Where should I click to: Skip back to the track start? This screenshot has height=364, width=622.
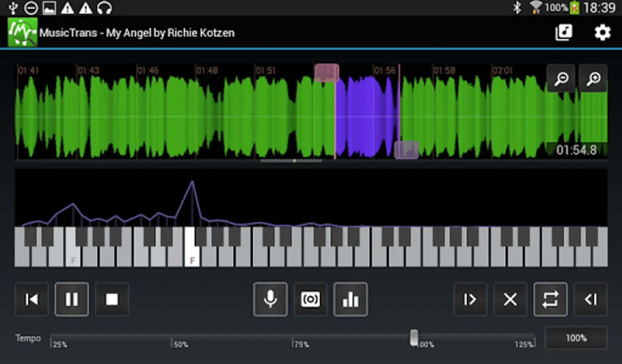[32, 299]
